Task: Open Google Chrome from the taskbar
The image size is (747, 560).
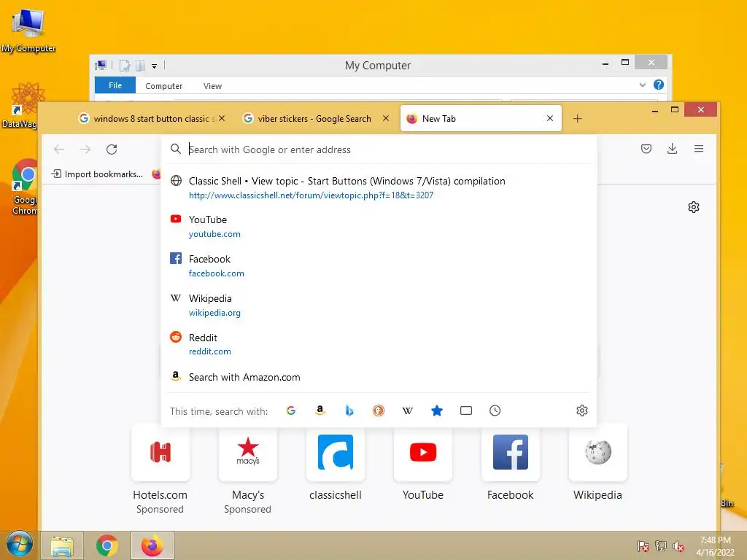Action: 107,545
